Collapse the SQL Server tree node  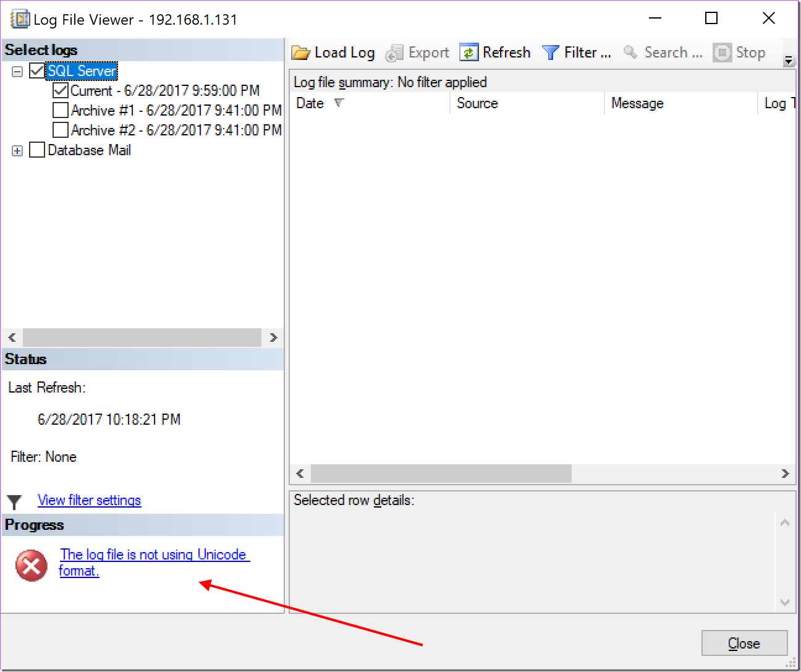point(17,71)
